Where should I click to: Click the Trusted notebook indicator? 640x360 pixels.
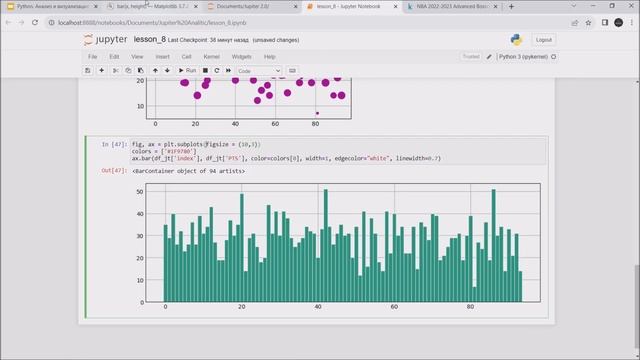(x=471, y=57)
